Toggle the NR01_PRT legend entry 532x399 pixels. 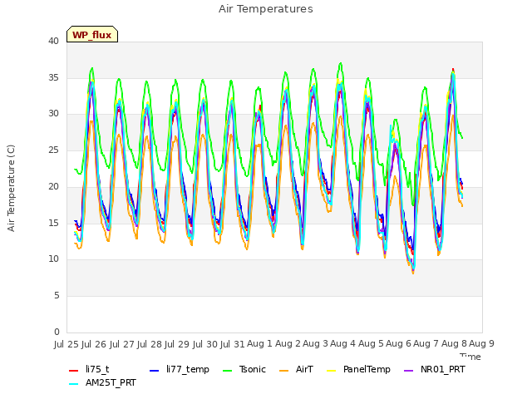[x=435, y=369]
